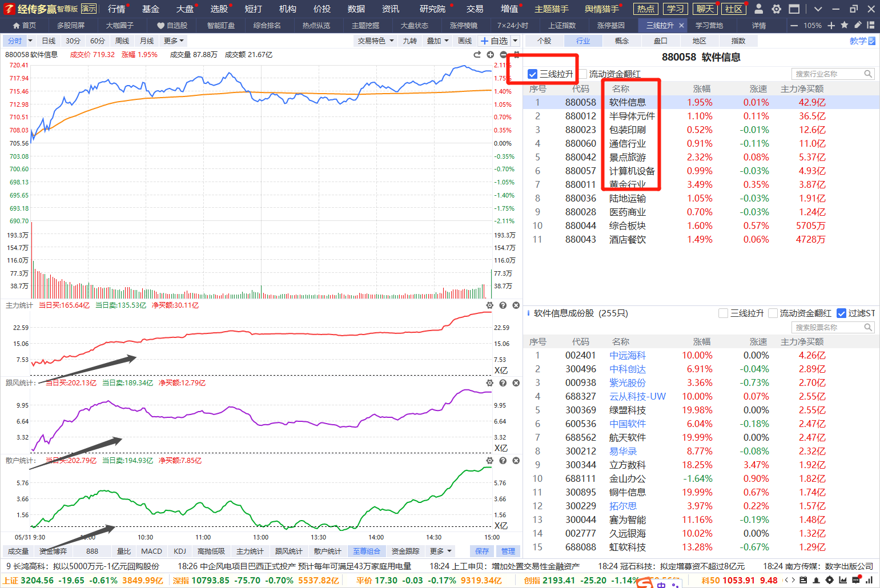This screenshot has width=880, height=588.
Task: Click the calendar icon in status bar
Action: coord(803,580)
